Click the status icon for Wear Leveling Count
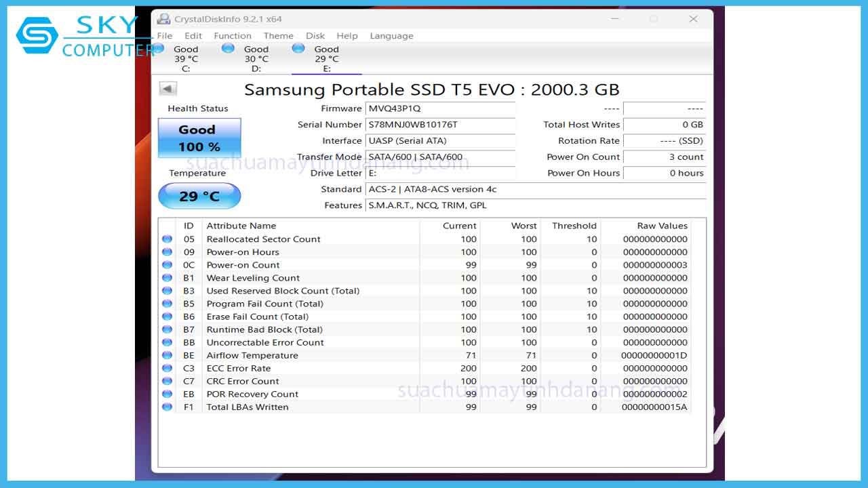868x488 pixels. (x=167, y=277)
